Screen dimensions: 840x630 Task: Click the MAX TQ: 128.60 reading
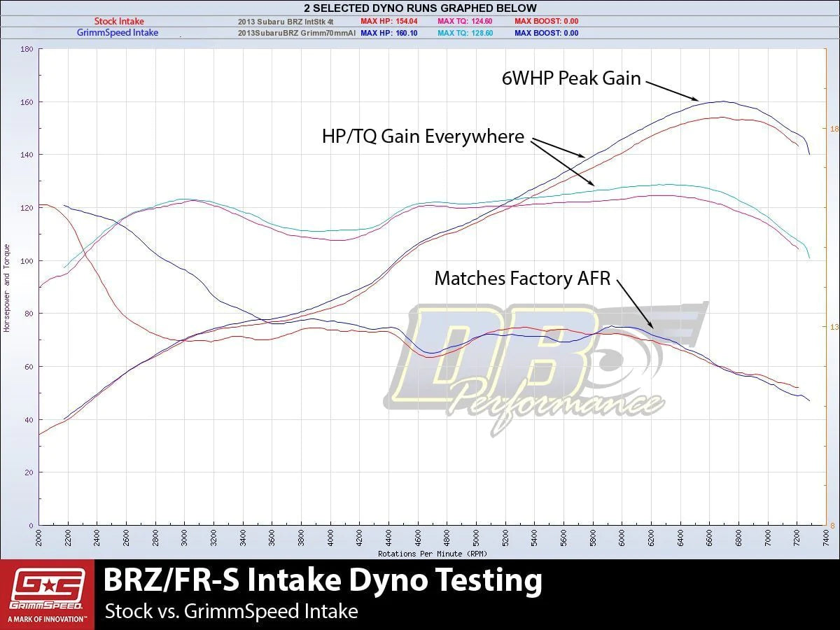(465, 33)
